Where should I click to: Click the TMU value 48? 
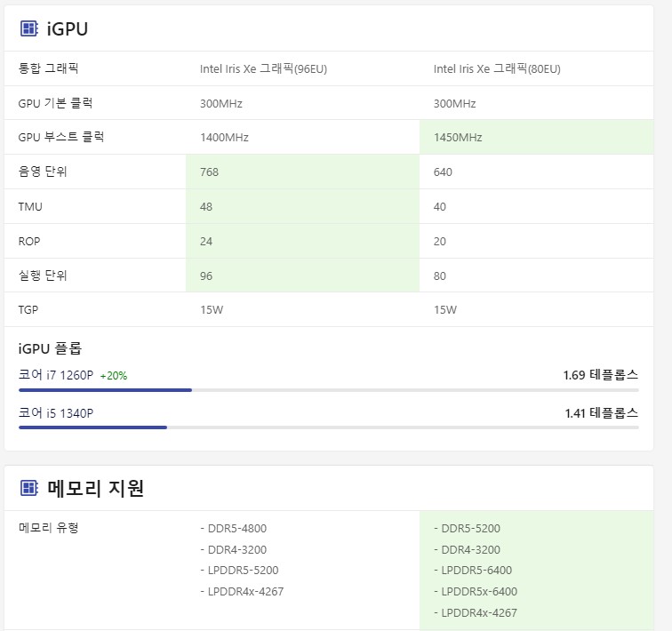(x=206, y=207)
